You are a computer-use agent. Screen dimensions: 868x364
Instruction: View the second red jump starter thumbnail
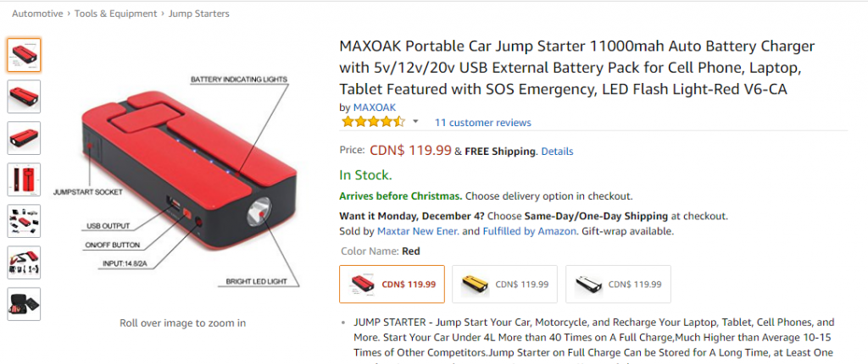click(x=24, y=97)
